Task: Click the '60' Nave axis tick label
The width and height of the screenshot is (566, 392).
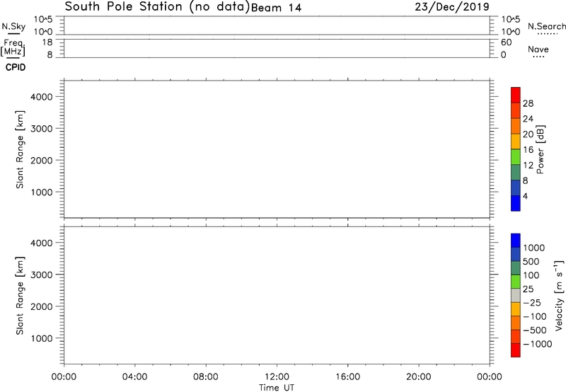Action: pyautogui.click(x=507, y=42)
